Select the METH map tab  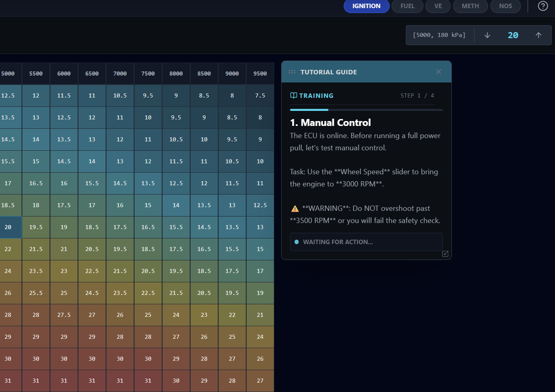click(x=470, y=6)
